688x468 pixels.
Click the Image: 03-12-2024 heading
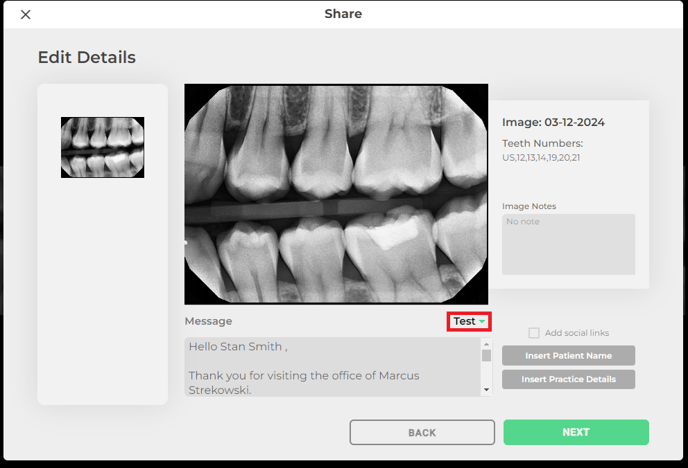point(553,122)
